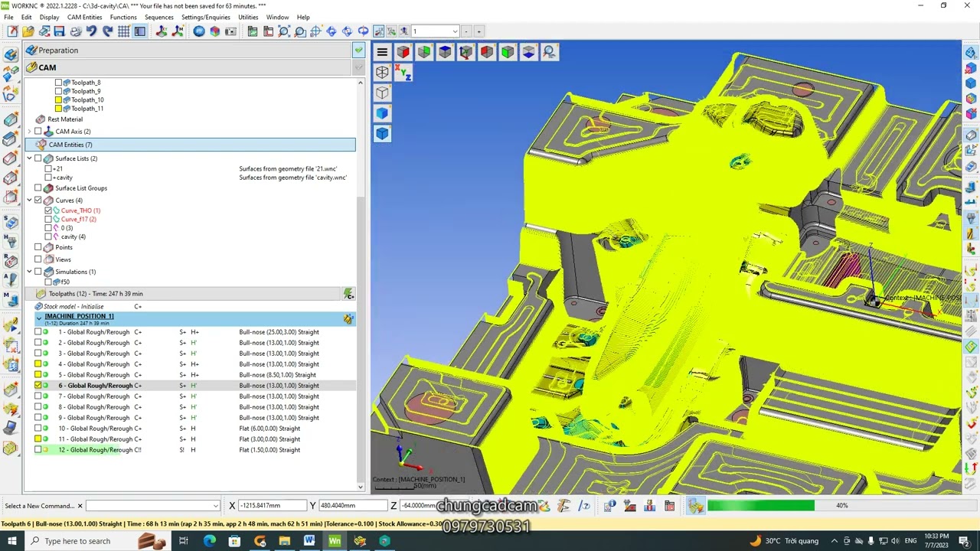The height and width of the screenshot is (551, 980).
Task: Toggle the grid display icon
Action: tap(123, 31)
